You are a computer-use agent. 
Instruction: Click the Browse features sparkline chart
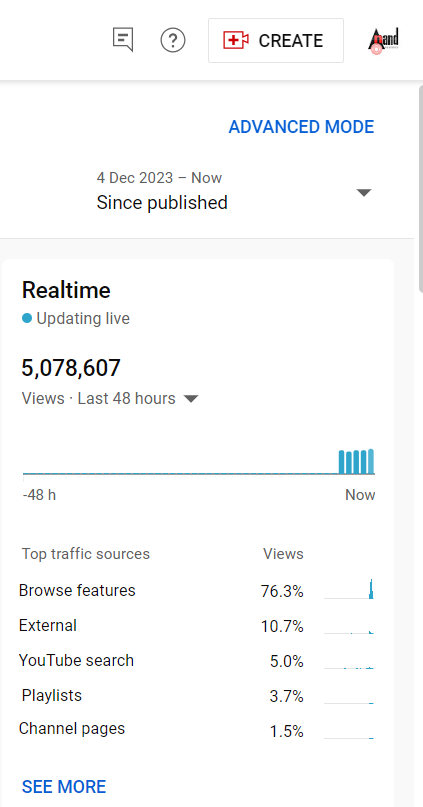pos(349,589)
